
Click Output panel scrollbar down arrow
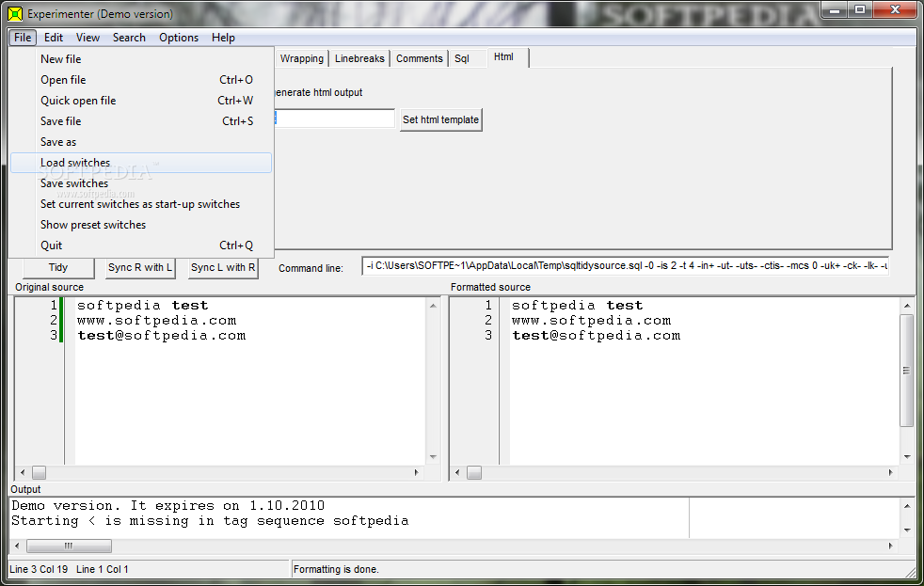[907, 531]
